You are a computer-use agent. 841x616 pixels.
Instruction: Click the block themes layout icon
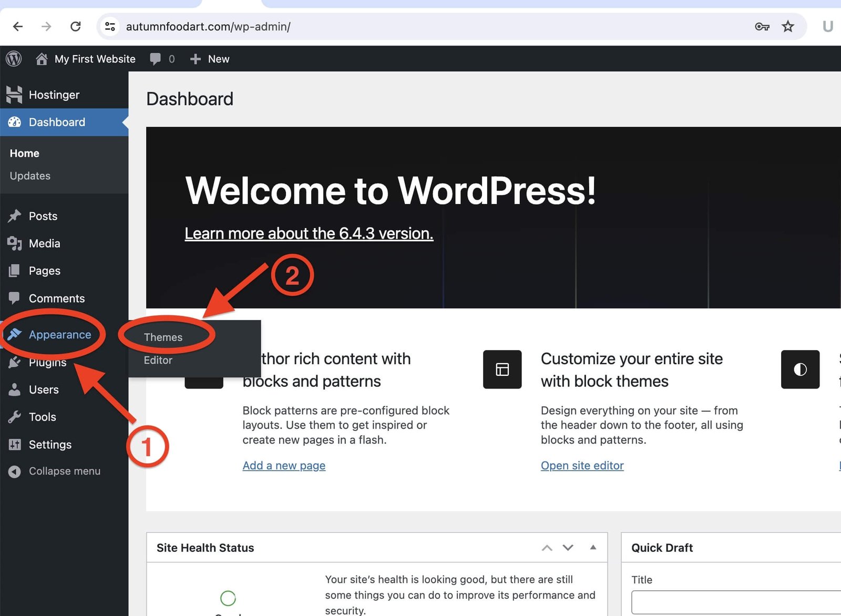click(502, 369)
